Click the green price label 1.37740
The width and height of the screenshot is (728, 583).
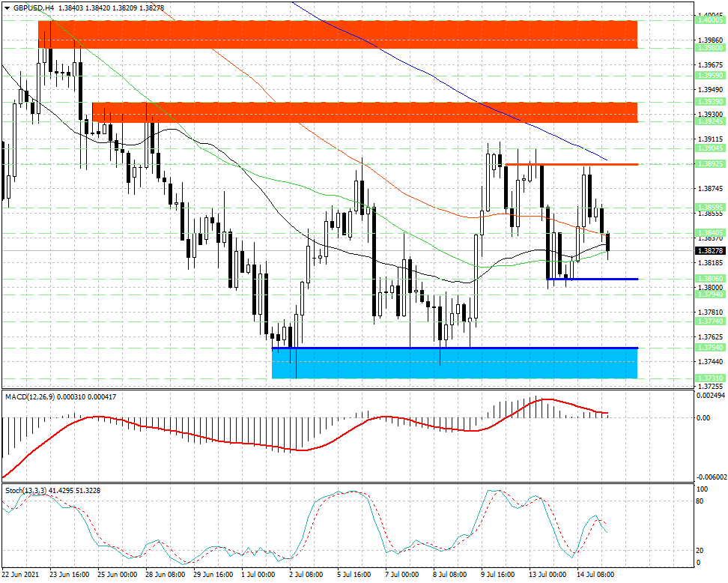pos(710,321)
